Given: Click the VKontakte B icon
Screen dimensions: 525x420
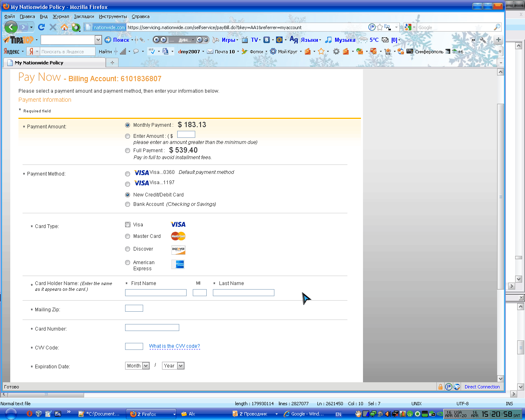Looking at the screenshot, I should point(267,40).
